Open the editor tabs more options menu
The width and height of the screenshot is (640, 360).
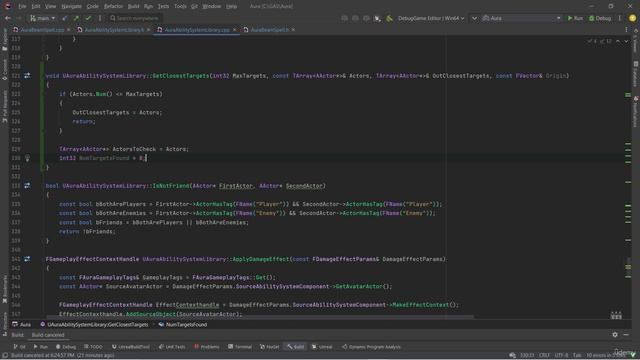(626, 30)
